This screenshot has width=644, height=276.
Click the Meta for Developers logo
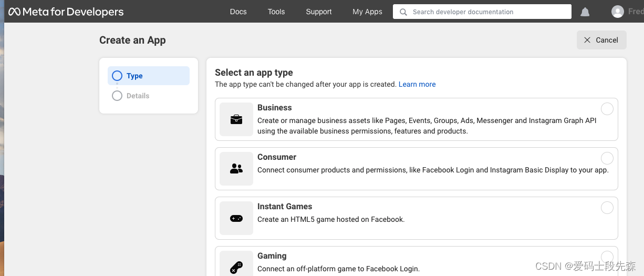click(66, 12)
